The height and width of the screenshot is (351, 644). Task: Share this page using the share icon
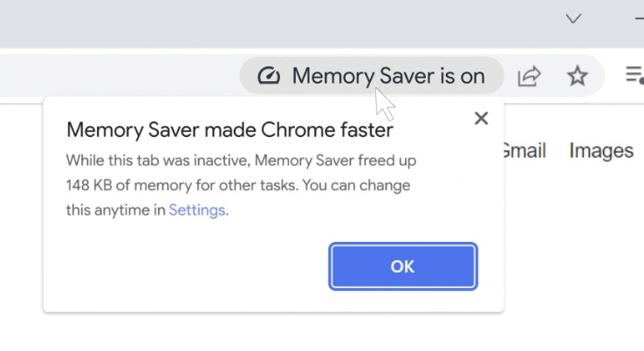pyautogui.click(x=529, y=76)
